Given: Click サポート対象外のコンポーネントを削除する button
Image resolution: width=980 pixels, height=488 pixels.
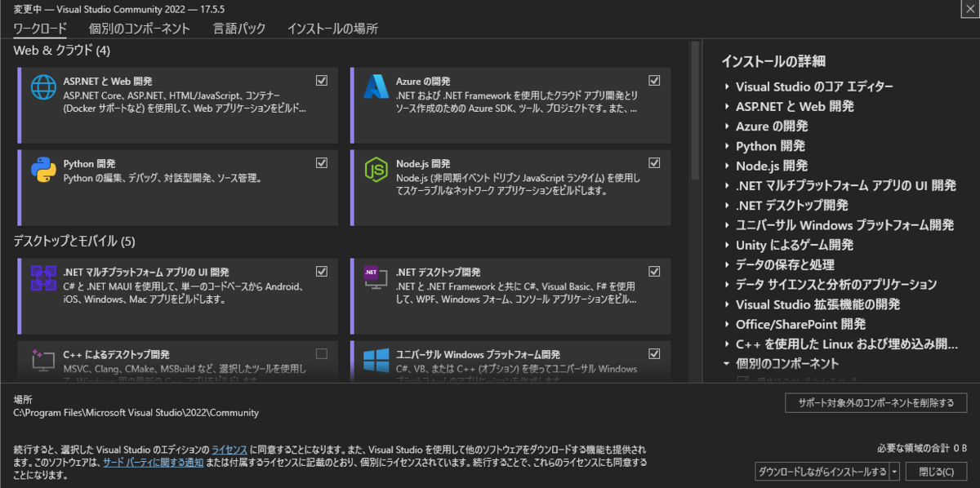Looking at the screenshot, I should (875, 402).
